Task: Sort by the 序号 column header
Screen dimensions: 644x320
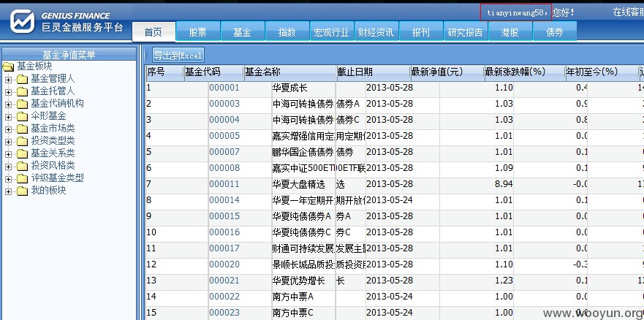Action: 164,72
